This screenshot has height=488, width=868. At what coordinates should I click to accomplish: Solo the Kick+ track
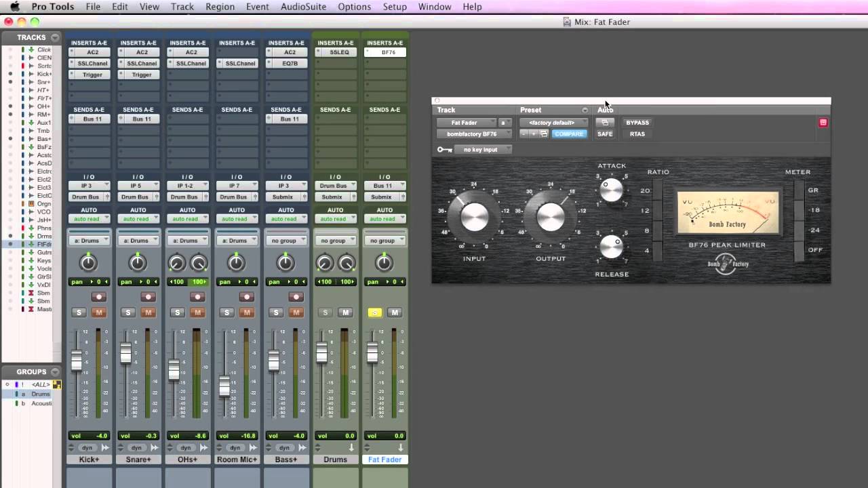point(79,312)
